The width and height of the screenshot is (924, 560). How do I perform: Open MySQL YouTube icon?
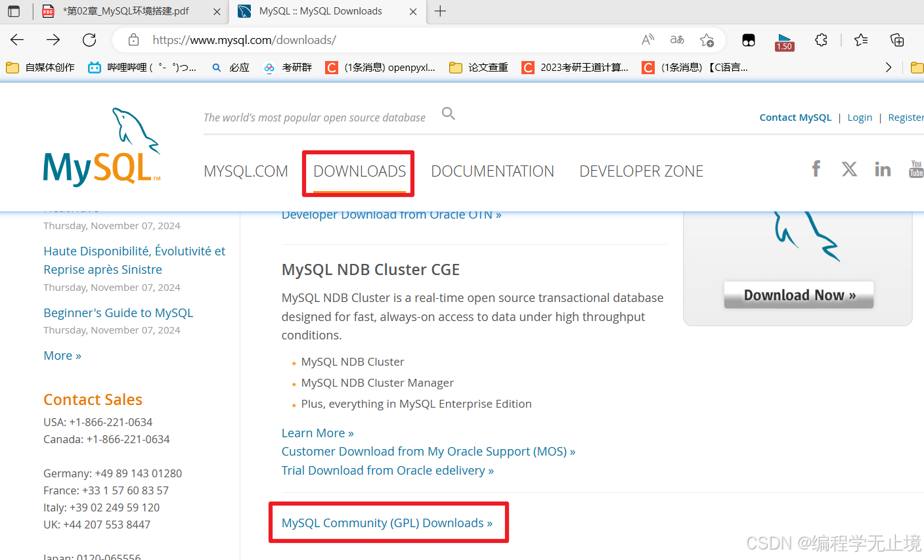pyautogui.click(x=916, y=169)
